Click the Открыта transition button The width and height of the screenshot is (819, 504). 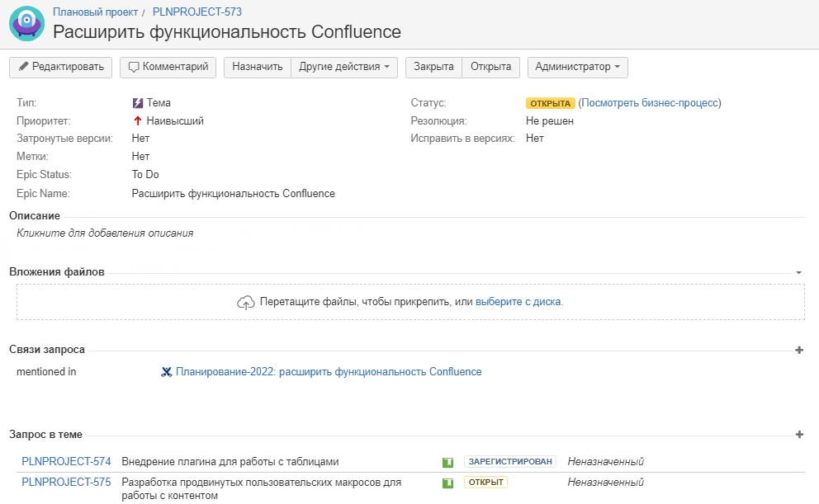[491, 68]
